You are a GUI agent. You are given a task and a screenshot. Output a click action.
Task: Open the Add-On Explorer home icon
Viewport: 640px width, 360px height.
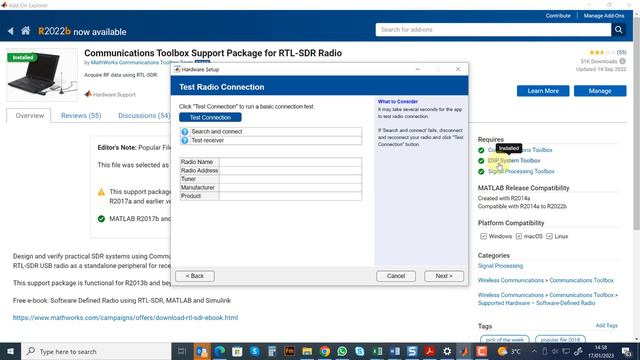coord(25,31)
